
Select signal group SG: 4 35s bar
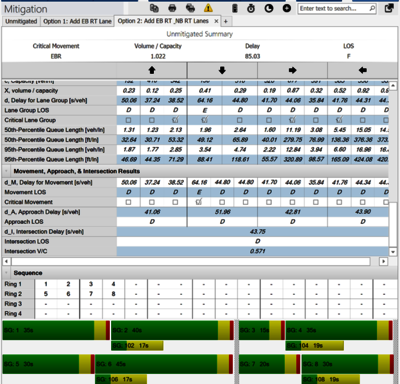click(x=339, y=330)
